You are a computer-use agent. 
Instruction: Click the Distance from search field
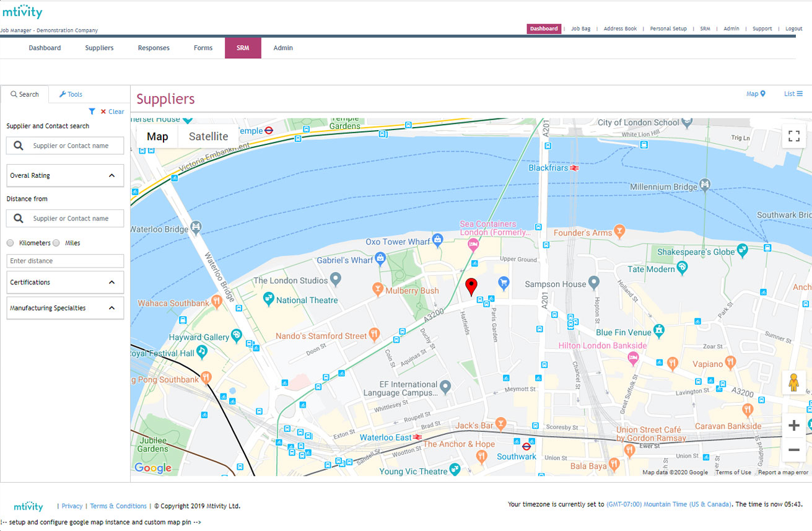pyautogui.click(x=65, y=218)
